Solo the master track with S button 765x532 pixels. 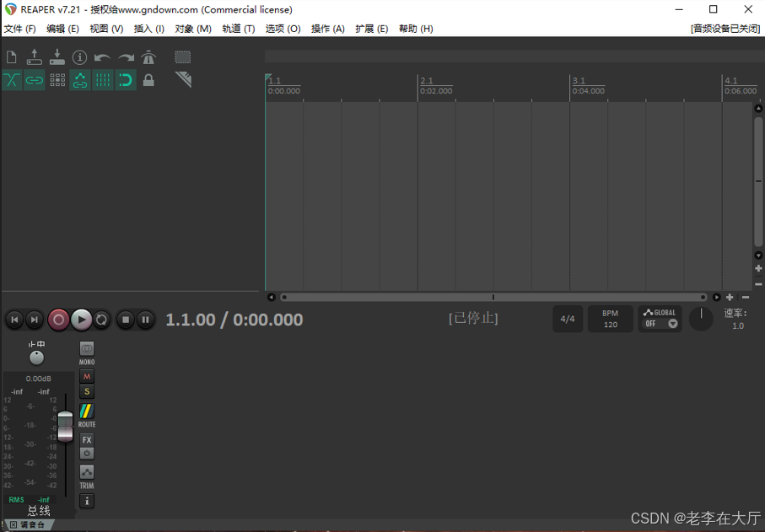pos(87,391)
